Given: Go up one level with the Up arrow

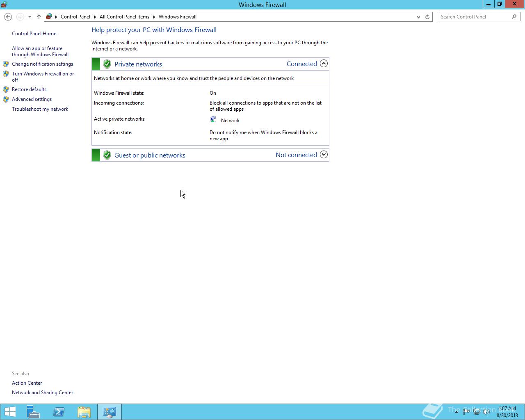Looking at the screenshot, I should tap(39, 17).
